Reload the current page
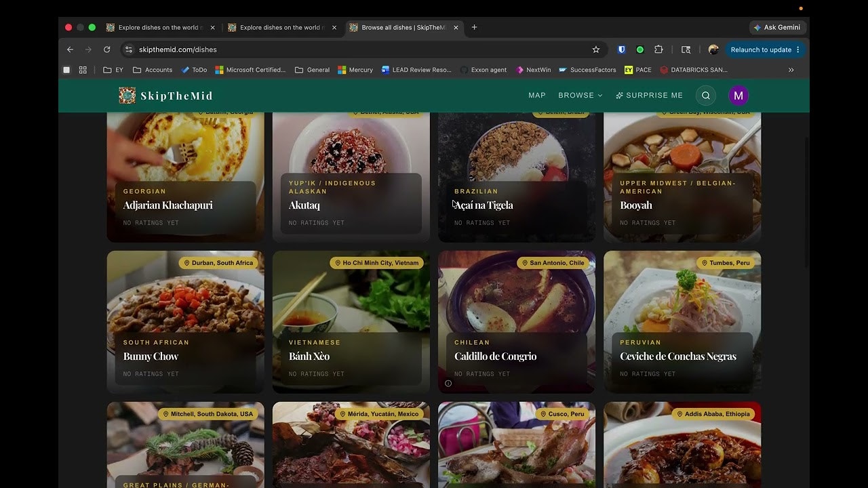The width and height of the screenshot is (868, 488). click(x=106, y=49)
